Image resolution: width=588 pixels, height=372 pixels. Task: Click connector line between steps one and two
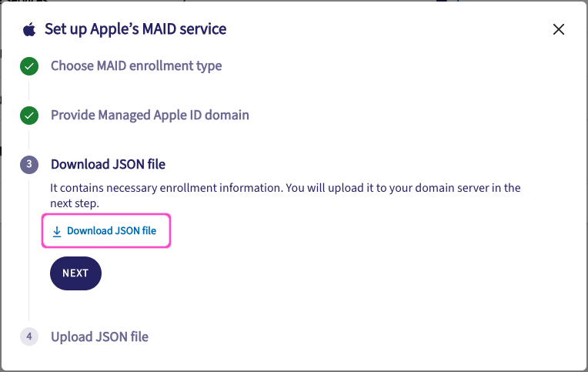point(29,92)
